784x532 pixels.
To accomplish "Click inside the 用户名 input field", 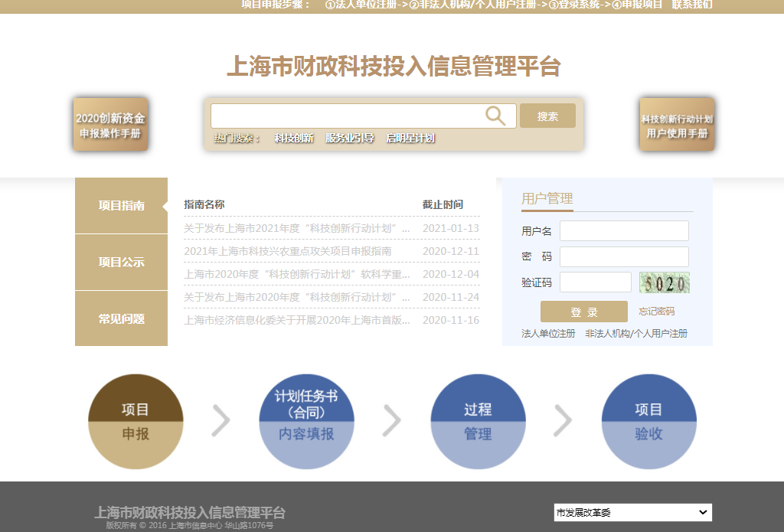I will [x=623, y=230].
